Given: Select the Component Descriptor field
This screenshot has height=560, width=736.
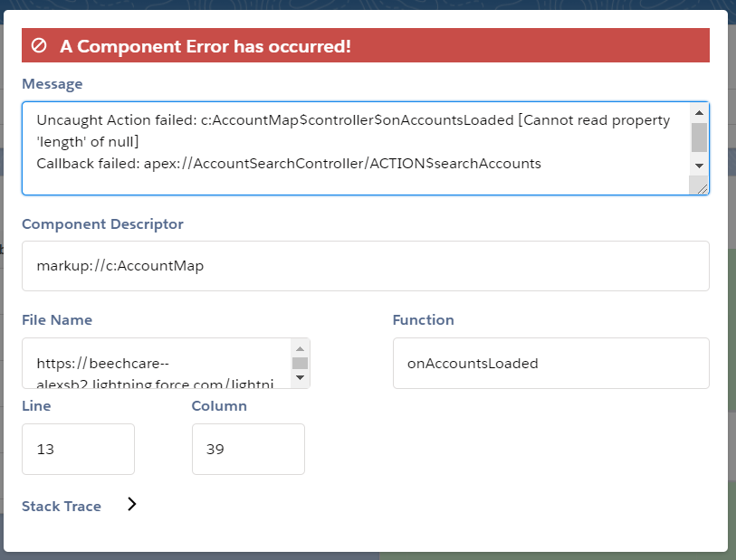Looking at the screenshot, I should coord(365,266).
